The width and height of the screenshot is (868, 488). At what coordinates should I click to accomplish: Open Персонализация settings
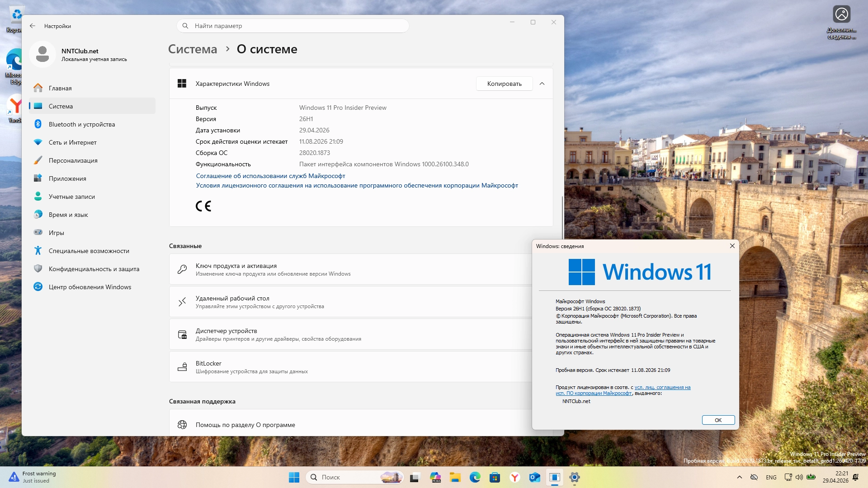click(x=73, y=160)
